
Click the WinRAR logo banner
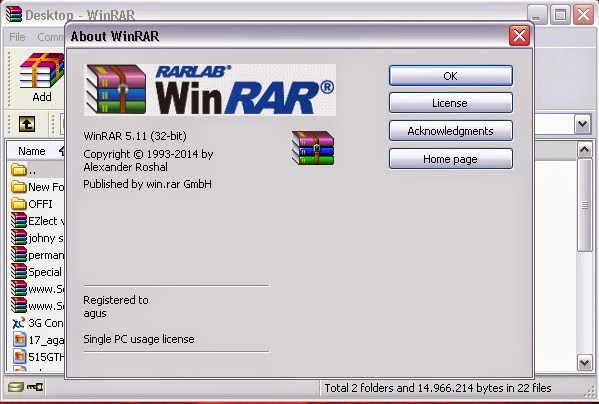pos(210,90)
